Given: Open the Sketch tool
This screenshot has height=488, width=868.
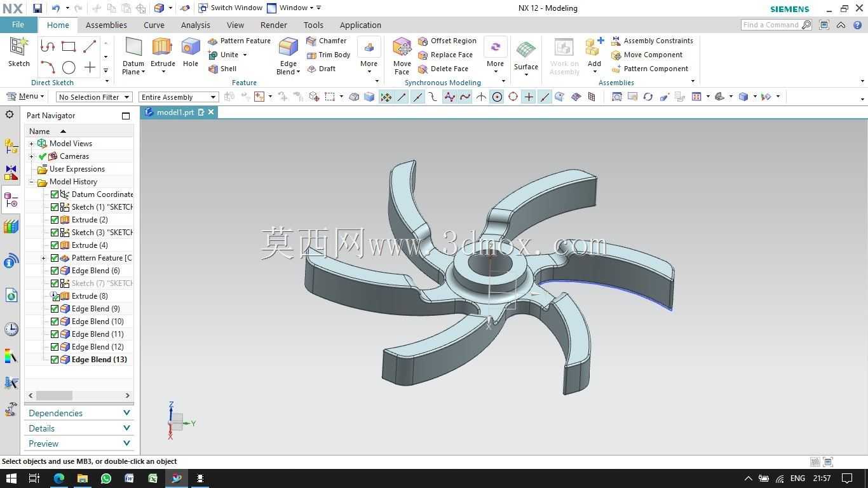Looking at the screenshot, I should click(19, 51).
